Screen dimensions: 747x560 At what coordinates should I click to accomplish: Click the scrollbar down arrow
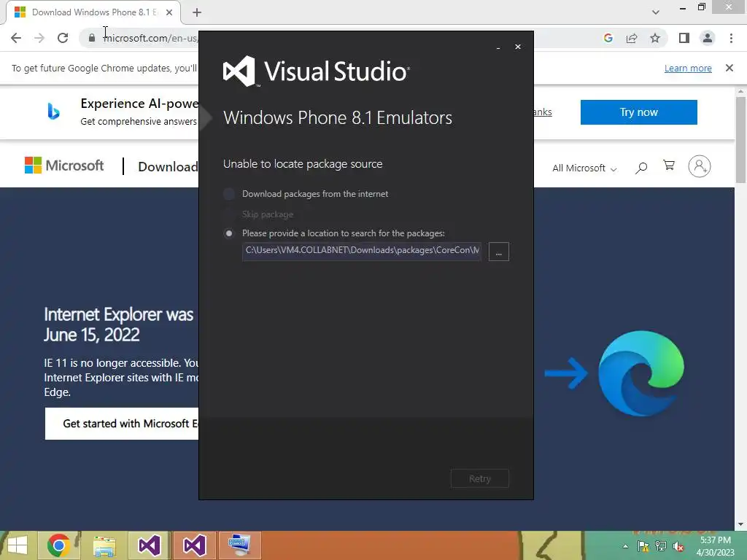tap(740, 525)
